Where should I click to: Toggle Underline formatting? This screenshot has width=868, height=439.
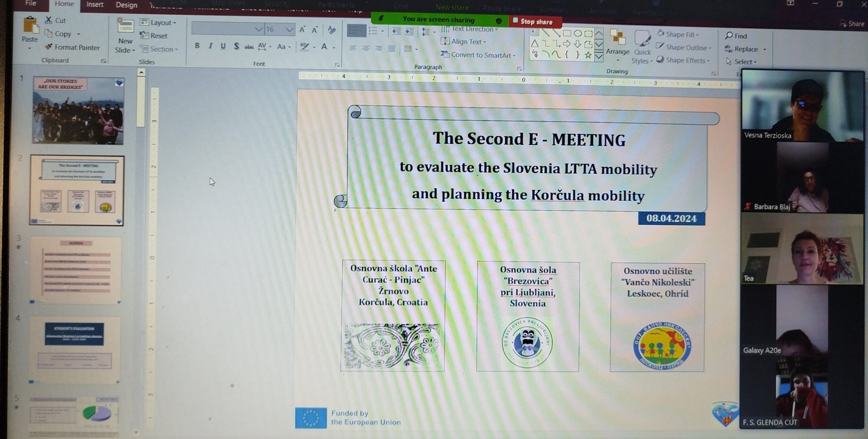coord(223,46)
